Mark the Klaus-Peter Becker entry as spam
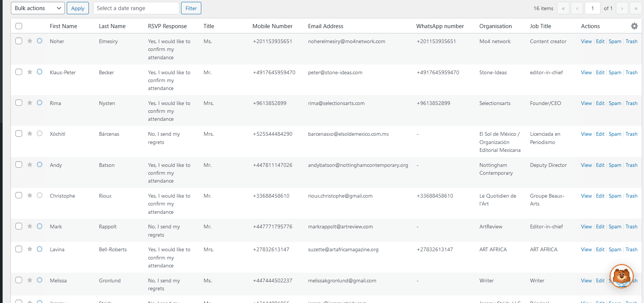Image resolution: width=644 pixels, height=303 pixels. (x=615, y=72)
